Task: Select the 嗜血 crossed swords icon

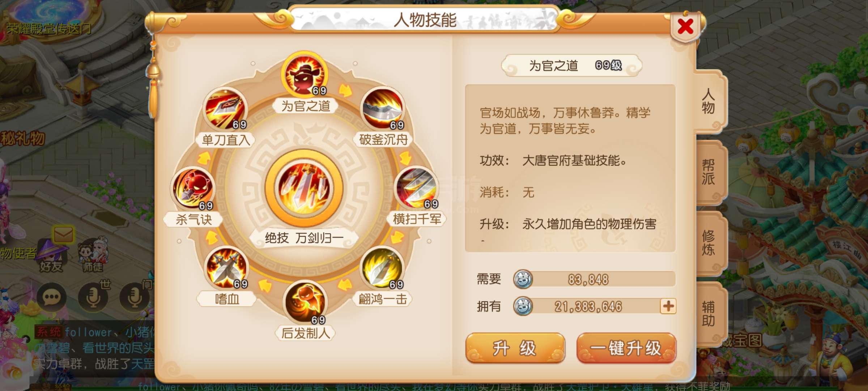Action: coord(226,268)
